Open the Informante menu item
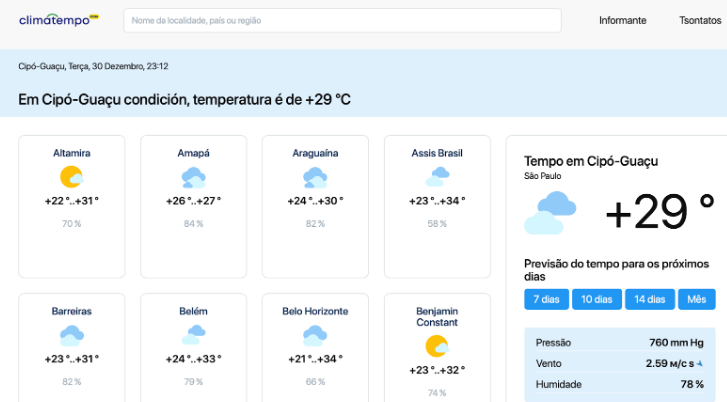Screen dimensions: 727x402 (x=622, y=20)
